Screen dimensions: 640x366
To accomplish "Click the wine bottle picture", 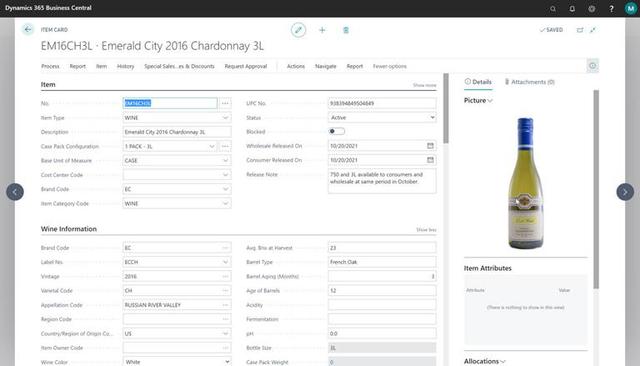I will tap(525, 183).
